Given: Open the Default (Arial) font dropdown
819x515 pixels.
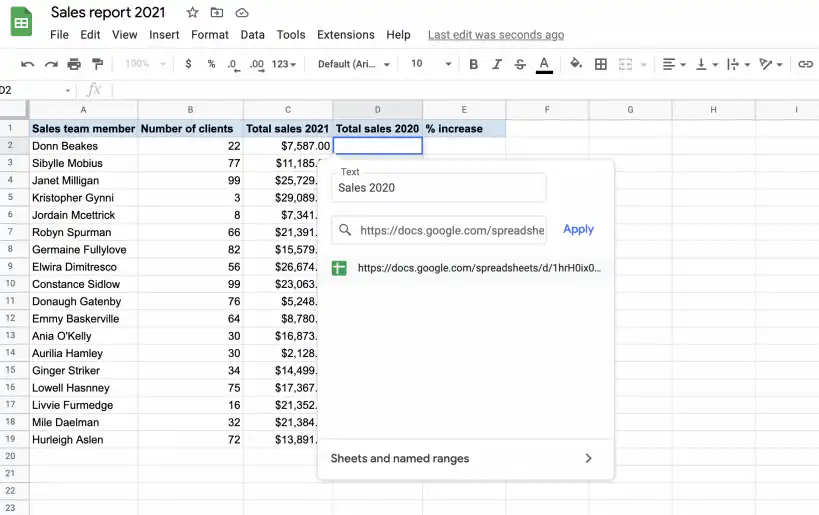Looking at the screenshot, I should coord(354,64).
